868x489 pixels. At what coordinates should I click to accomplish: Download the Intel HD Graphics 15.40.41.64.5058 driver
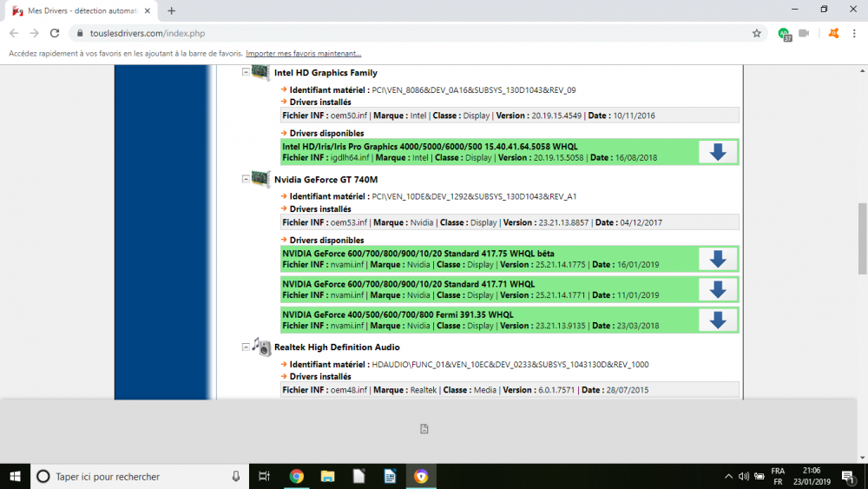point(717,152)
